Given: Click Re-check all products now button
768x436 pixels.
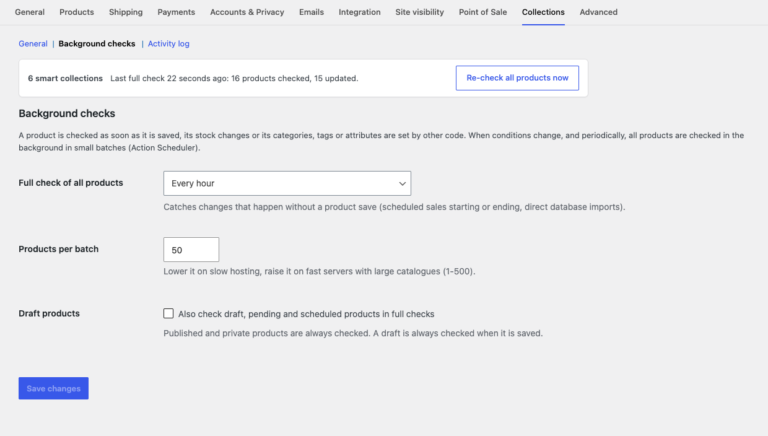Looking at the screenshot, I should 517,78.
